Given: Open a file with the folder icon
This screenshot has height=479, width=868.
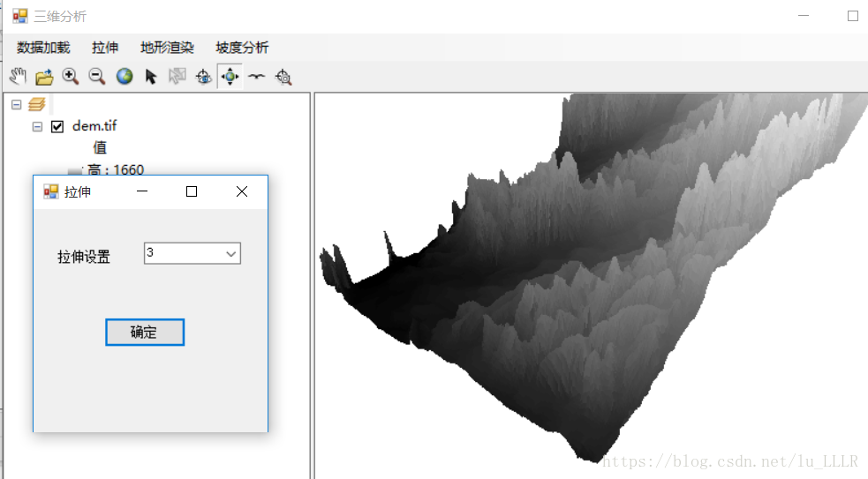Looking at the screenshot, I should (x=44, y=77).
